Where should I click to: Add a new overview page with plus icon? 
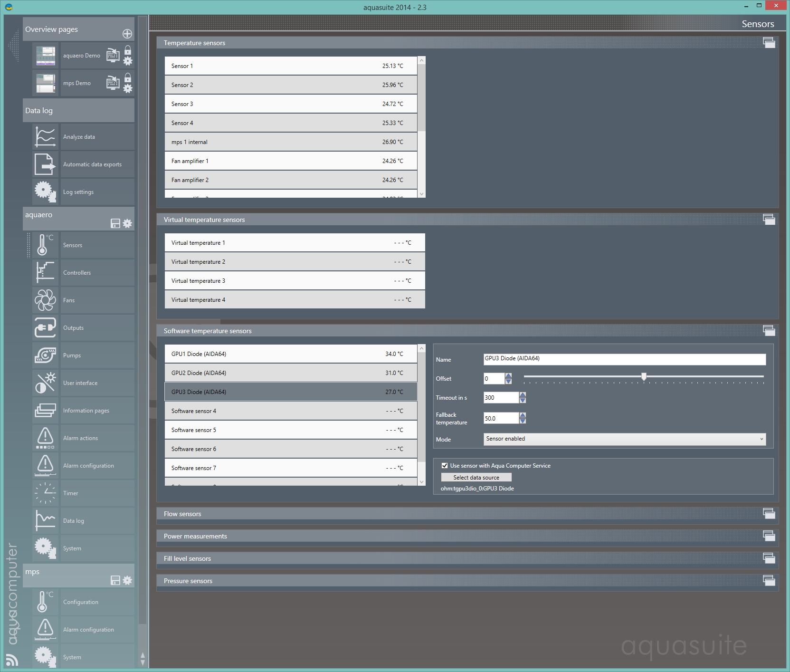pos(127,34)
